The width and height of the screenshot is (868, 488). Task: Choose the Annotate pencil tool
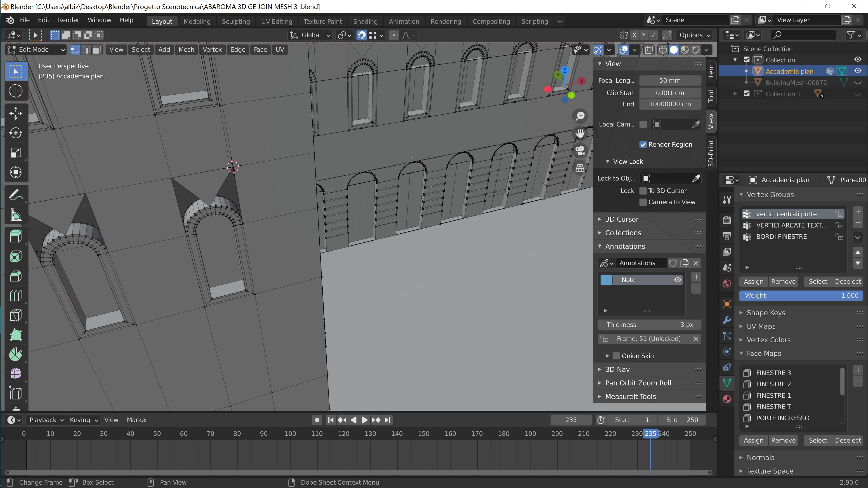pyautogui.click(x=16, y=195)
